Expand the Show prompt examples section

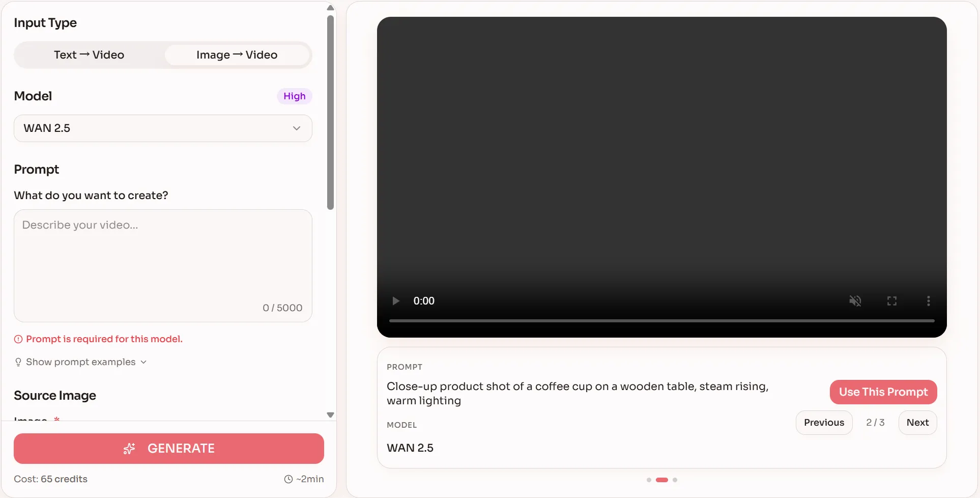click(x=80, y=362)
